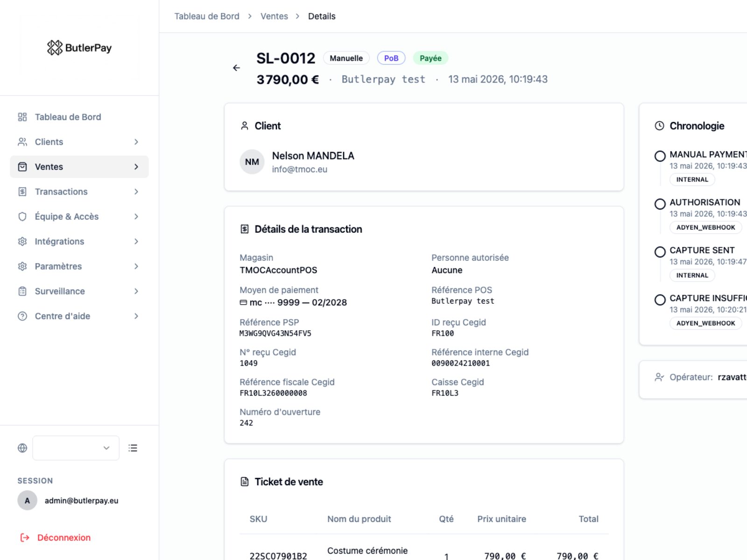Click the Détails de la transaction icon

[245, 229]
